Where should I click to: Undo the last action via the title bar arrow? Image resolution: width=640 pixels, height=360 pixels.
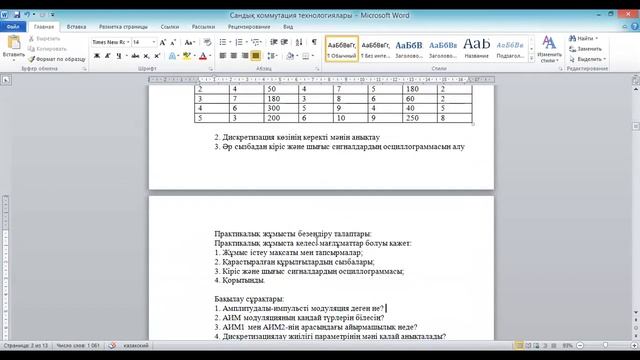(x=27, y=15)
